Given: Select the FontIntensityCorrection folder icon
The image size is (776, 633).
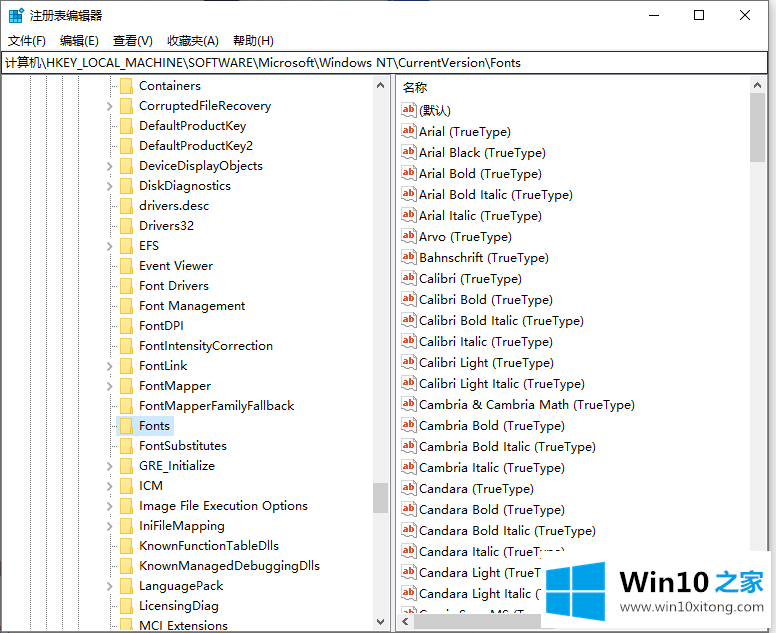Looking at the screenshot, I should (x=127, y=346).
